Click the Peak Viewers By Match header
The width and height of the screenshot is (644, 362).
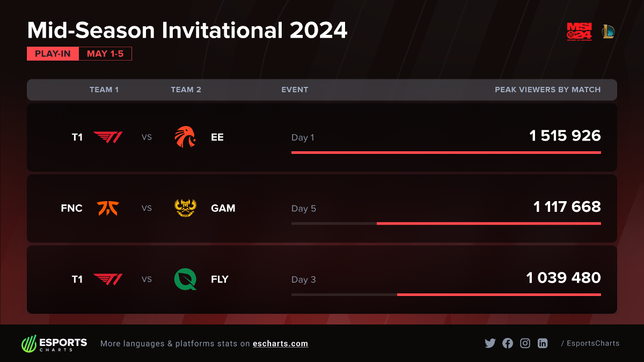click(x=547, y=90)
